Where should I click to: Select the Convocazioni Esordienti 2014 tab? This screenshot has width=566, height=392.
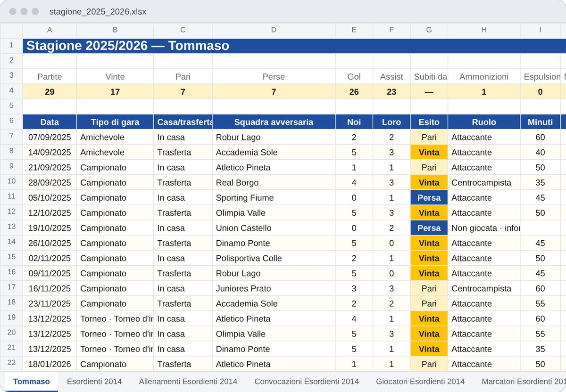click(x=307, y=382)
